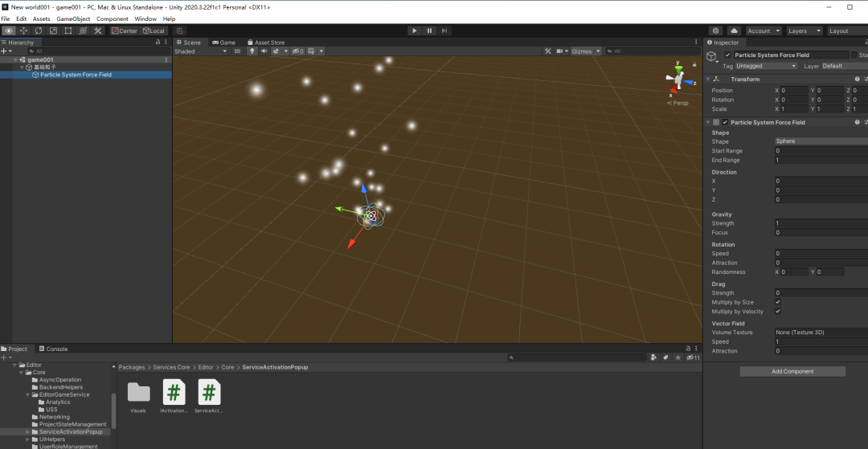Open scene component tools icon
The width and height of the screenshot is (868, 449).
point(547,51)
